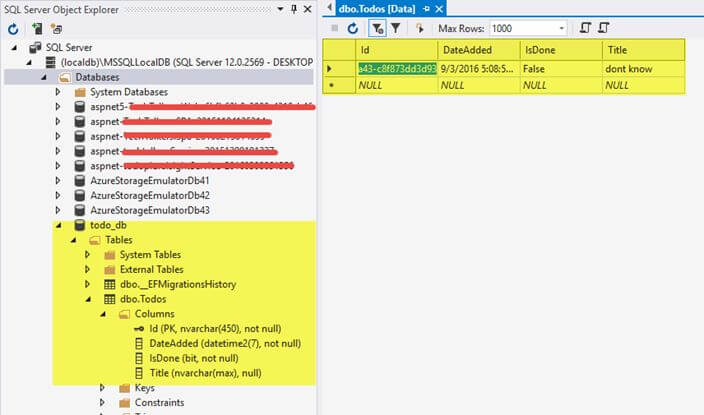Image resolution: width=704 pixels, height=415 pixels.
Task: Pin the dbo.Todos [Data] tab
Action: click(426, 9)
